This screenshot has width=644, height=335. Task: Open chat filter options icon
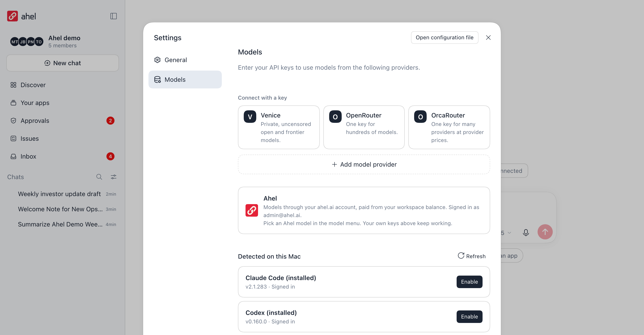click(x=114, y=177)
